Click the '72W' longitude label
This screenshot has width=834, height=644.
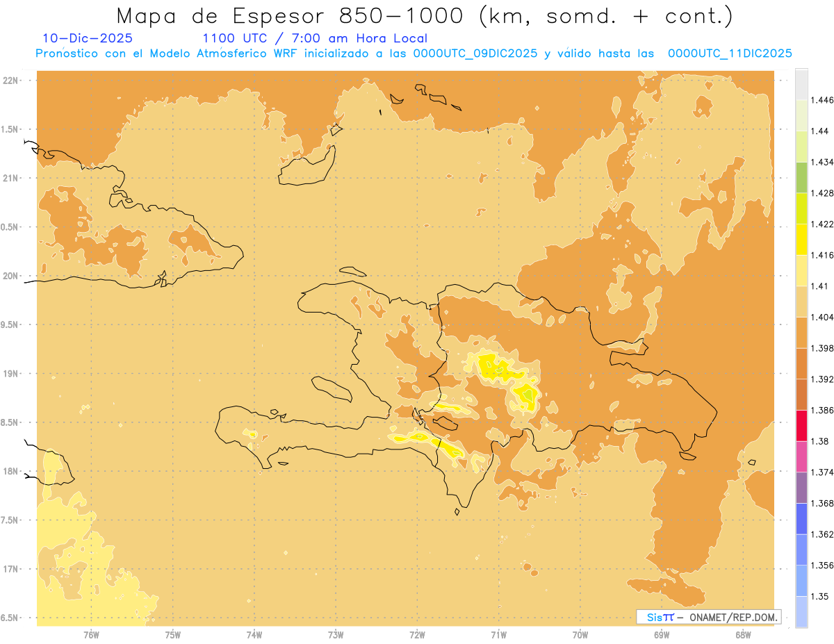tap(417, 635)
